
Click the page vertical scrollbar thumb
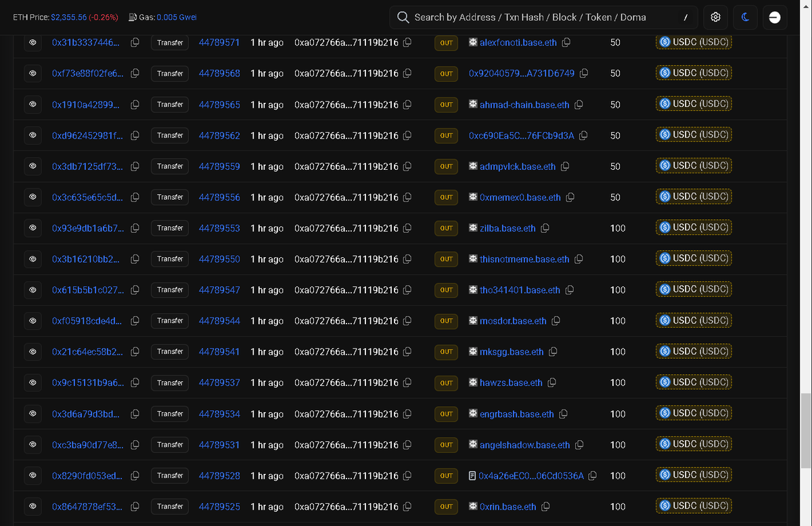(x=805, y=431)
